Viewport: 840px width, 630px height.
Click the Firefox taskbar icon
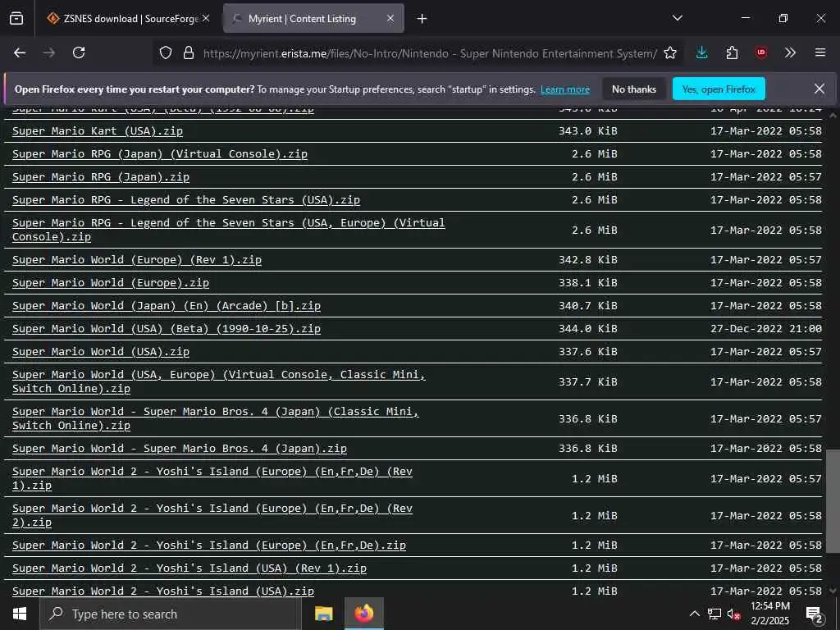(363, 614)
